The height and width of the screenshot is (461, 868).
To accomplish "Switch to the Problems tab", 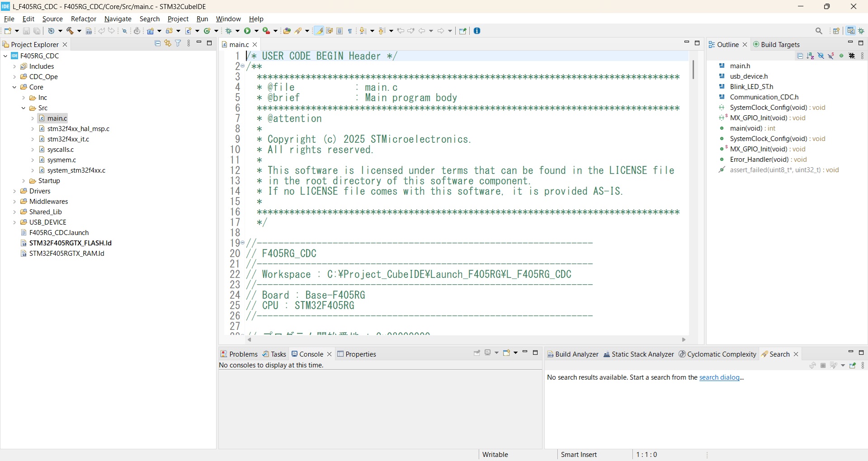I will tap(239, 354).
